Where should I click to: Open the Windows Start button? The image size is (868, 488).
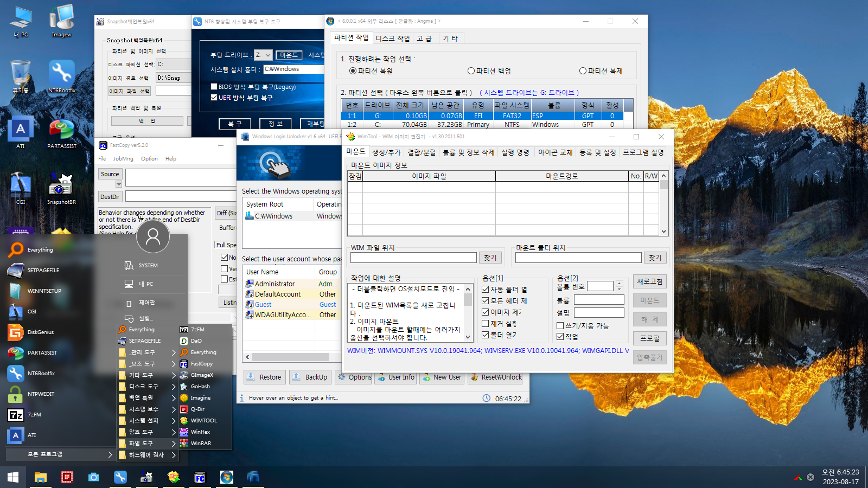[x=13, y=477]
